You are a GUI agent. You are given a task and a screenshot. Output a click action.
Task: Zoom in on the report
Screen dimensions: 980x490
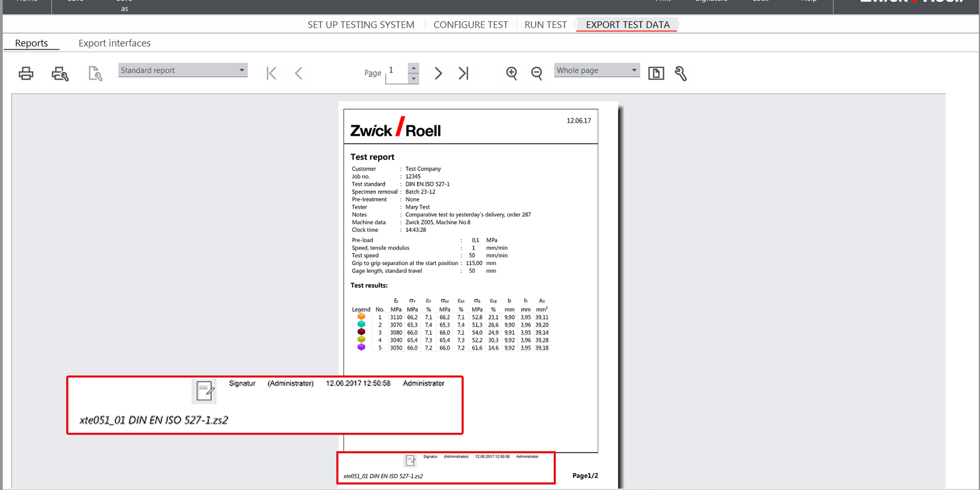tap(512, 73)
